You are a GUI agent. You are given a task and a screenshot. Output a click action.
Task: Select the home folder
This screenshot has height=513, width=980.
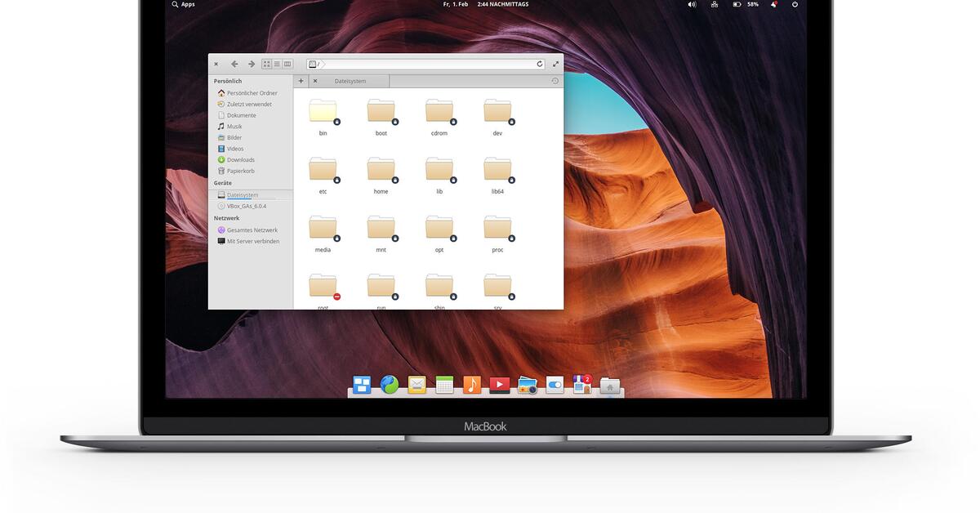(x=381, y=175)
